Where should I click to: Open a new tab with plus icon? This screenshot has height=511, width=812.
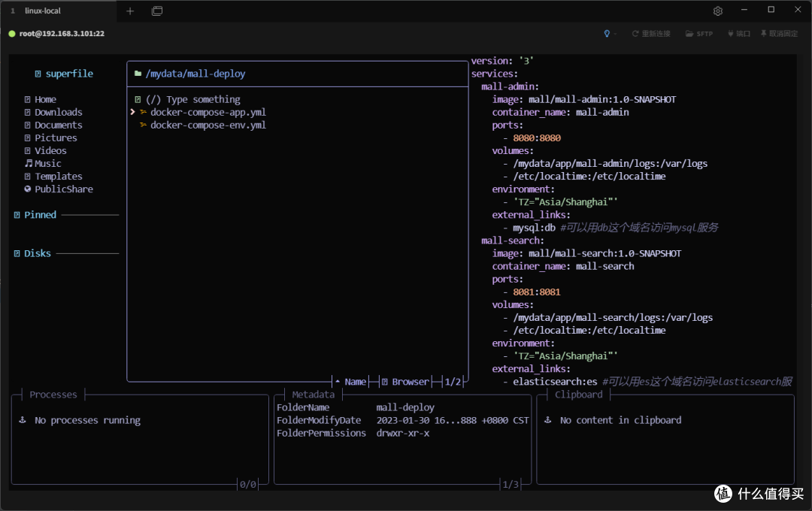point(130,11)
